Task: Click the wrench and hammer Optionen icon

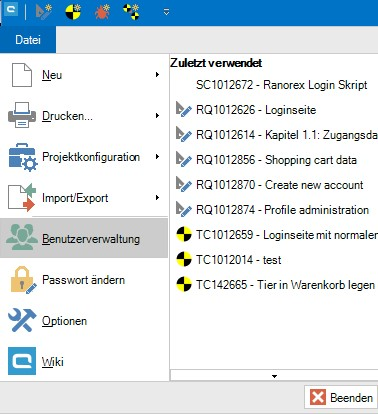Action: tap(22, 320)
